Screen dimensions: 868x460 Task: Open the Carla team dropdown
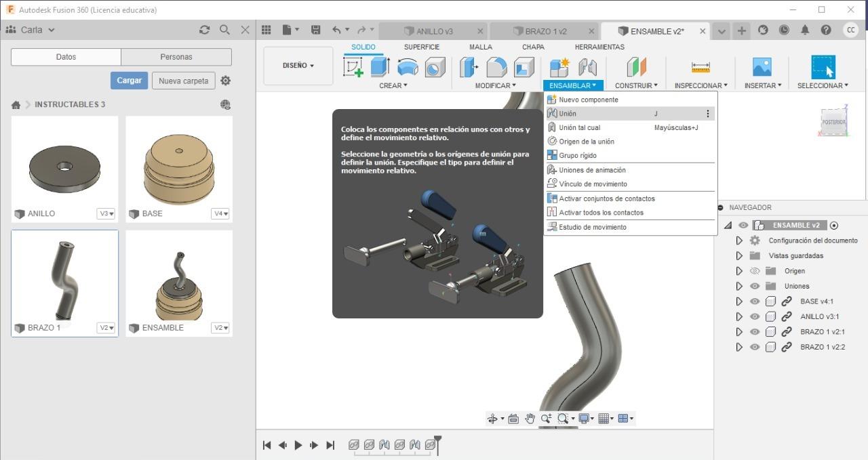[x=31, y=30]
